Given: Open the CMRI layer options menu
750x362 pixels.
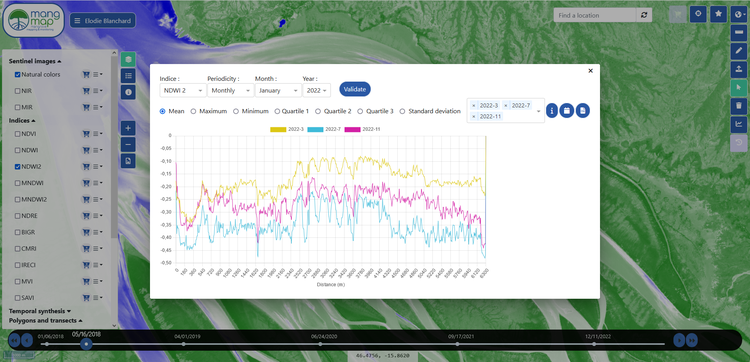Looking at the screenshot, I should point(98,249).
